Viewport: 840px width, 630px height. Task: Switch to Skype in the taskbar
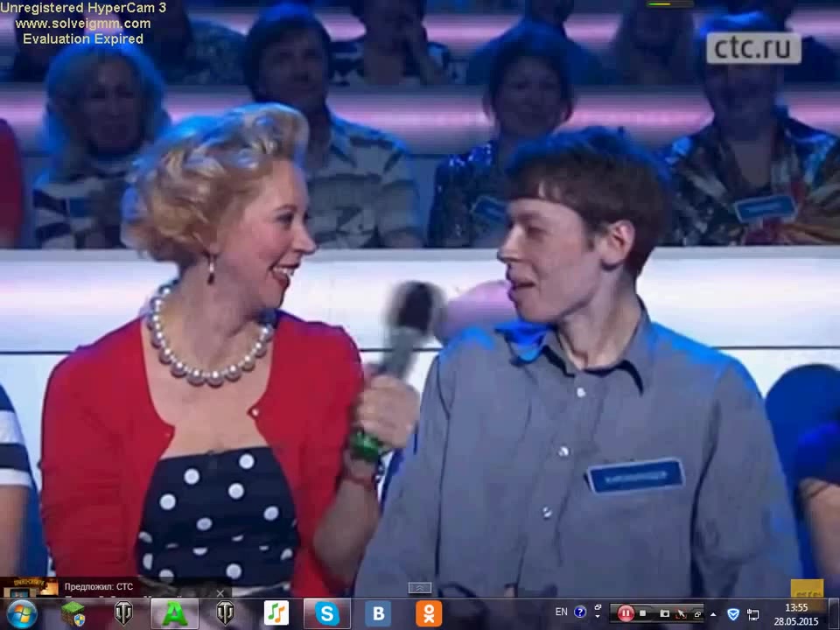[326, 613]
